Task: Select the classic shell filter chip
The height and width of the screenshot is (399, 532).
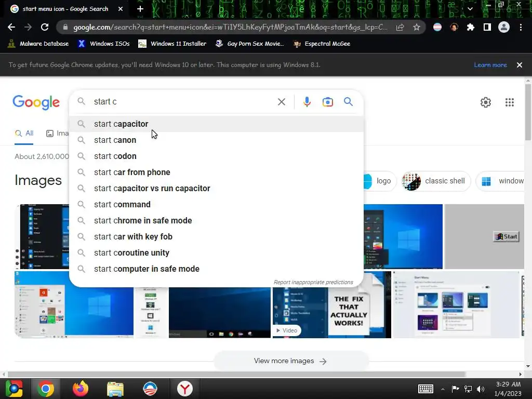Action: point(436,181)
